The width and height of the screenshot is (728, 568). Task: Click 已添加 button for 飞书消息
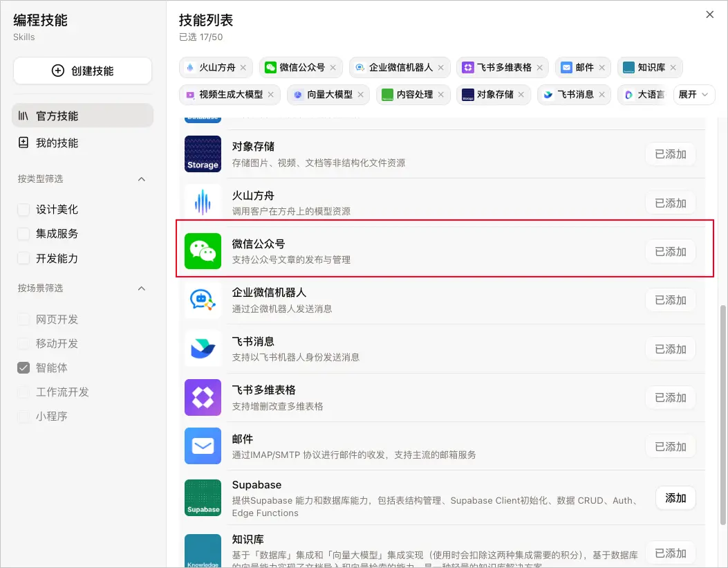(x=671, y=349)
